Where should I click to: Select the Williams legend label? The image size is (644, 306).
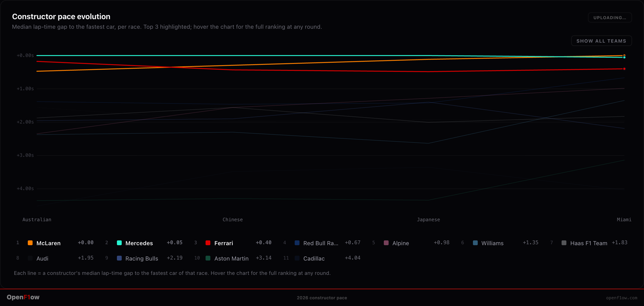(x=493, y=243)
